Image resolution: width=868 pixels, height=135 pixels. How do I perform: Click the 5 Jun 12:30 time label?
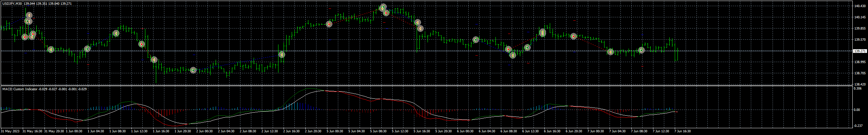(x=400, y=131)
